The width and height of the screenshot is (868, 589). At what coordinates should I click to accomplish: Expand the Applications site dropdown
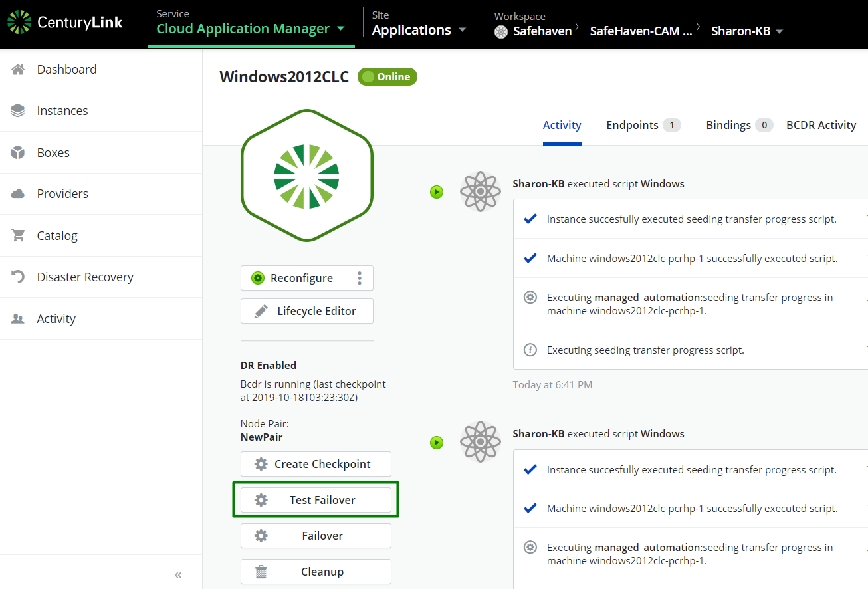coord(419,30)
